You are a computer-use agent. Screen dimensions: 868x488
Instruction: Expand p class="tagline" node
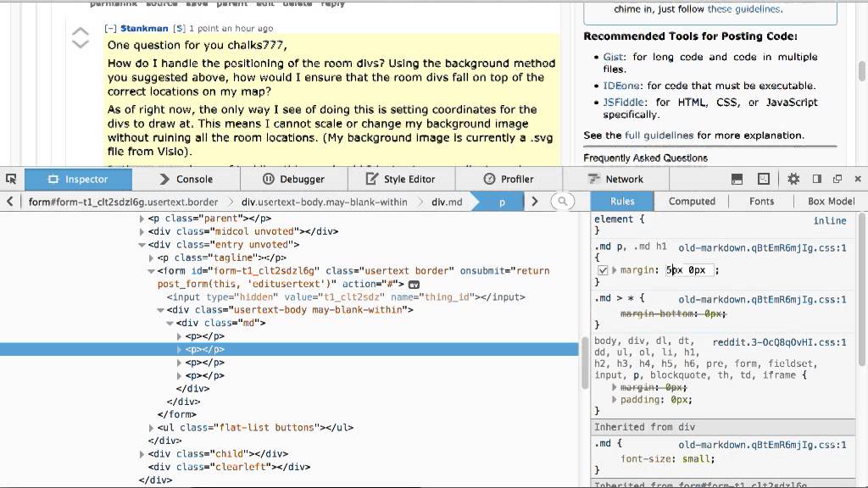click(151, 258)
